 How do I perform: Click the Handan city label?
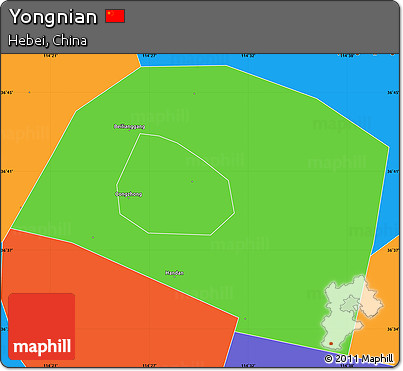pos(174,273)
